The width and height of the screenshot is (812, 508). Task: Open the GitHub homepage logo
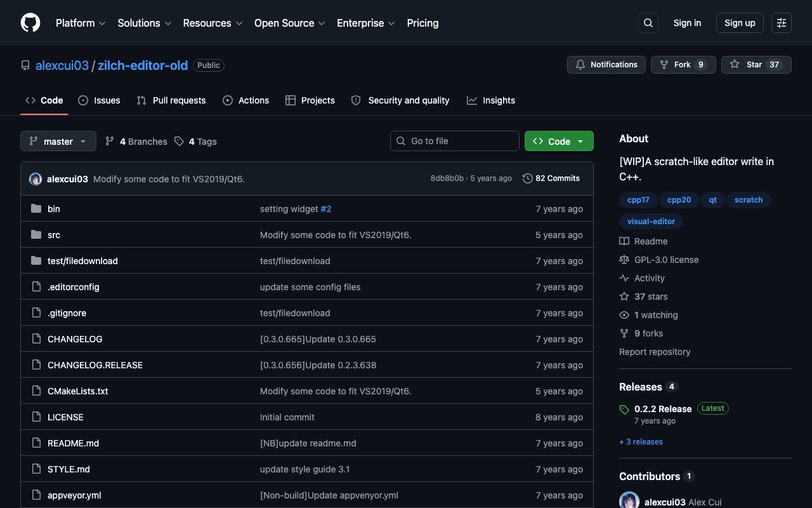(x=30, y=23)
